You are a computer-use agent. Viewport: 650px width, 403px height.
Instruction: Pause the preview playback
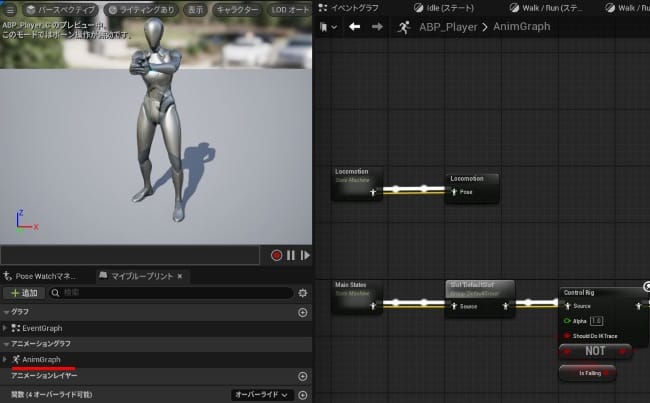click(x=291, y=255)
